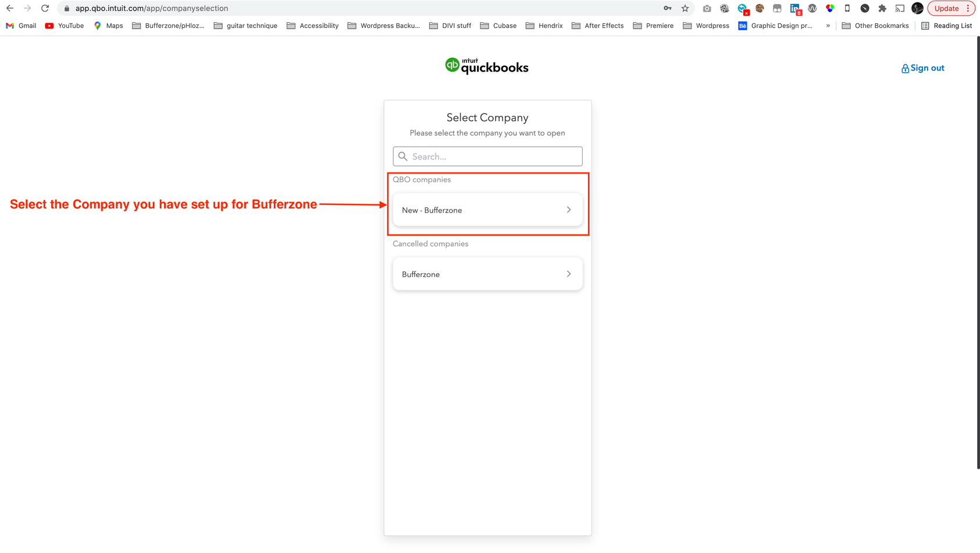Open the Gmail bookmark
The image size is (980, 553).
coord(21,26)
